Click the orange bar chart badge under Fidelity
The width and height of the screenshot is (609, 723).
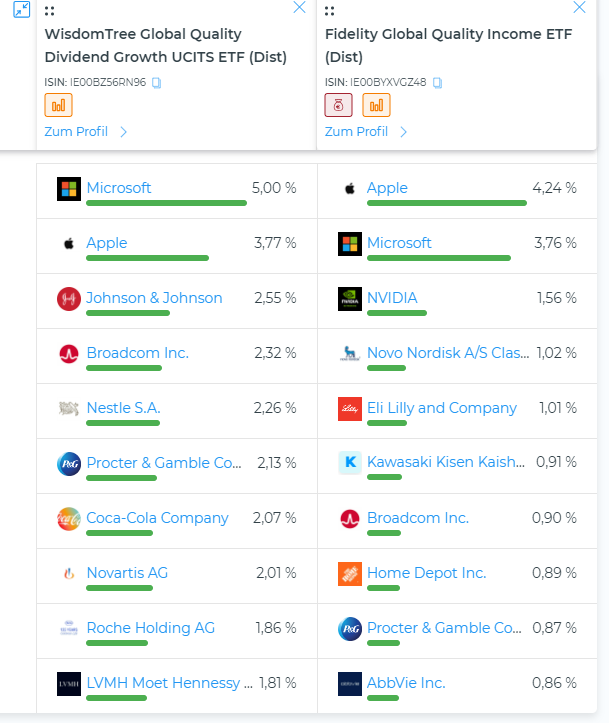click(376, 105)
